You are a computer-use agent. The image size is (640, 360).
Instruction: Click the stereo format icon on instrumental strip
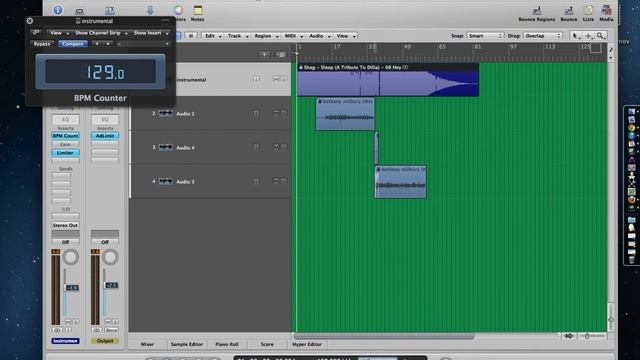click(x=57, y=330)
